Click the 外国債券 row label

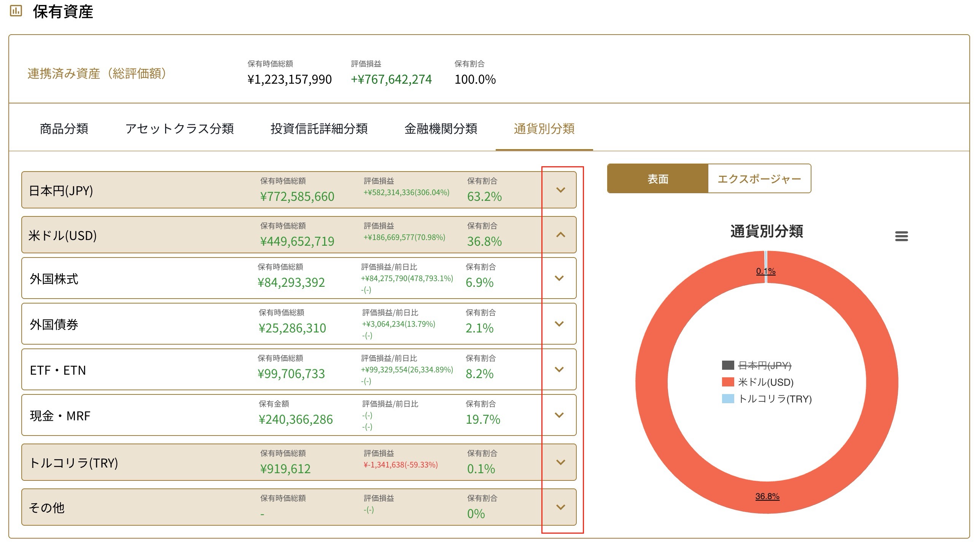coord(54,324)
